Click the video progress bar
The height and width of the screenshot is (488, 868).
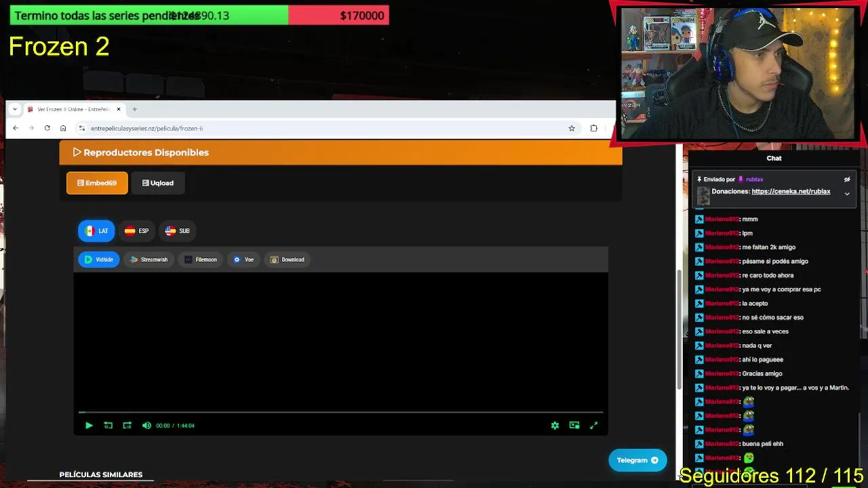coord(340,412)
